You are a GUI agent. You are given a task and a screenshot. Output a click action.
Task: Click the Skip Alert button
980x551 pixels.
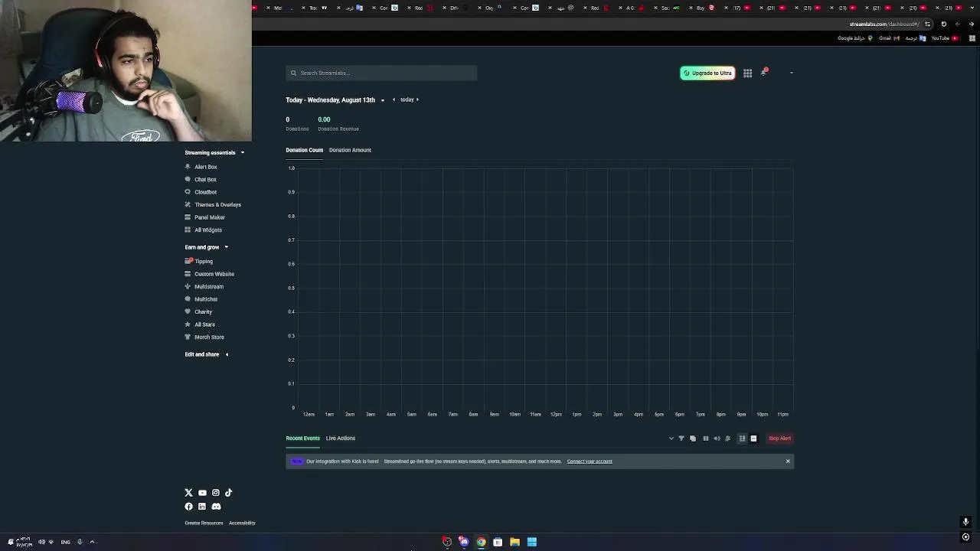[x=779, y=439]
